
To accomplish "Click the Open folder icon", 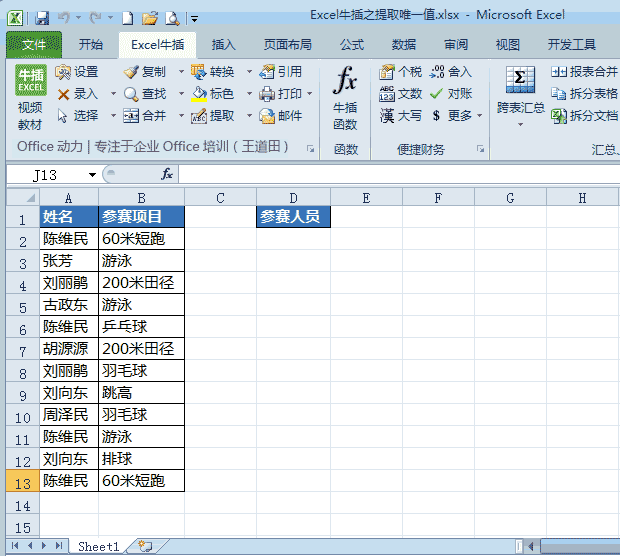I will pyautogui.click(x=150, y=18).
